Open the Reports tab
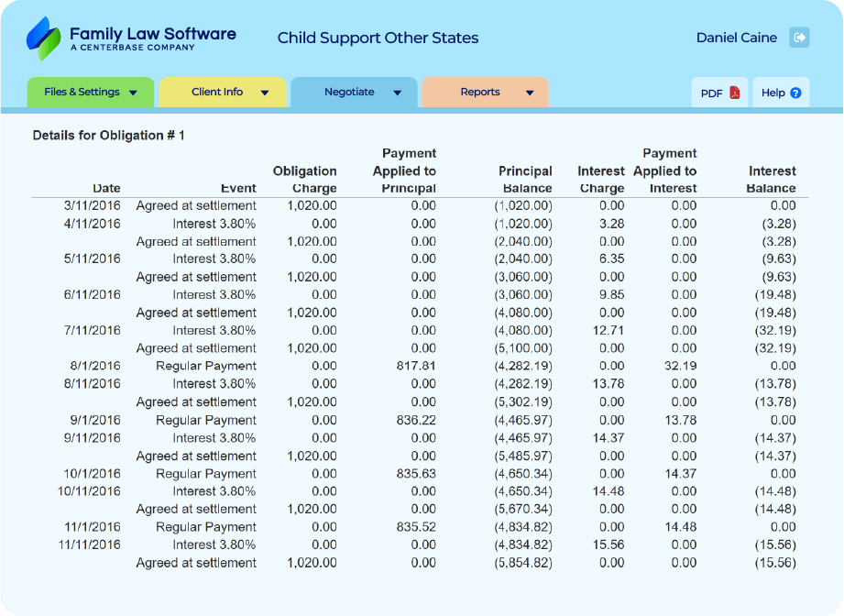 click(x=480, y=92)
